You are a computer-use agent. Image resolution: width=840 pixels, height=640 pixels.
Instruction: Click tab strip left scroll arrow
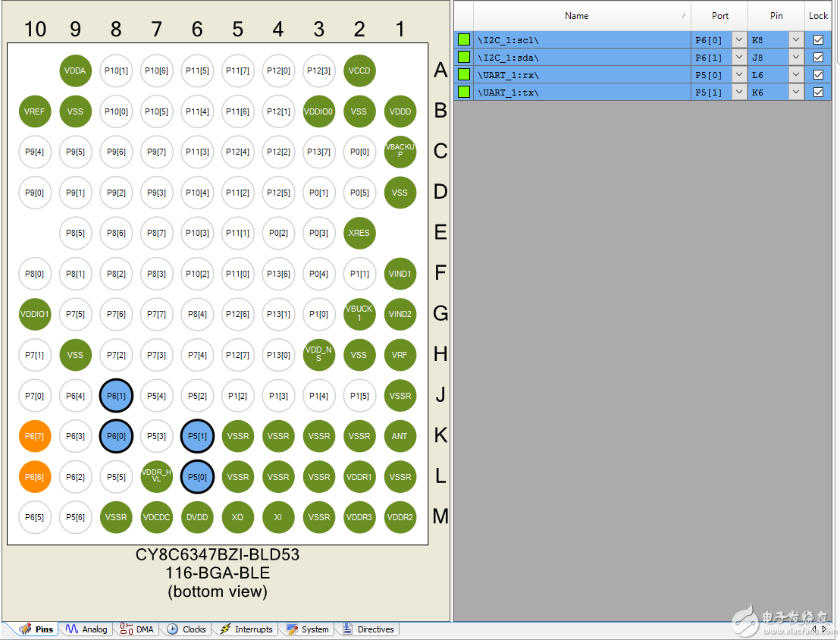coord(814,629)
